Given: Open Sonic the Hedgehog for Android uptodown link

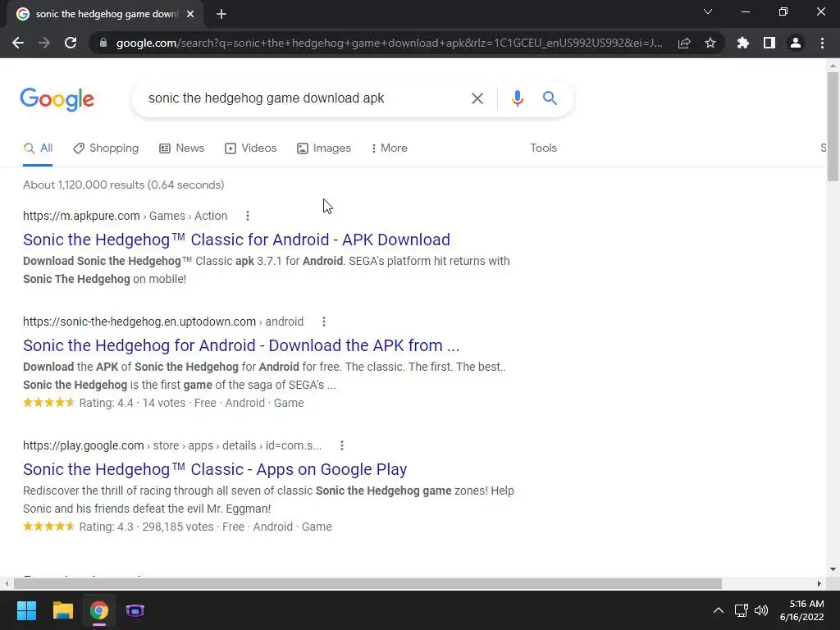Looking at the screenshot, I should click(x=241, y=345).
